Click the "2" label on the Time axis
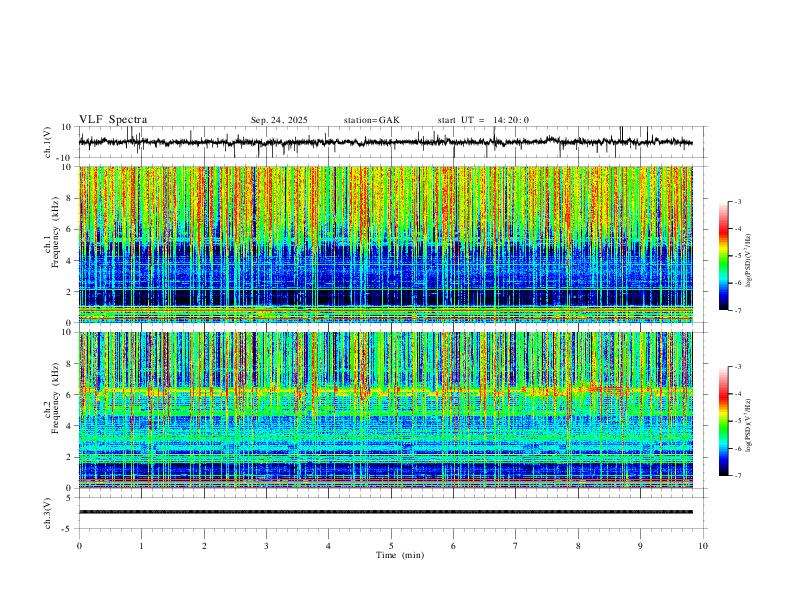The height and width of the screenshot is (612, 792). click(204, 546)
